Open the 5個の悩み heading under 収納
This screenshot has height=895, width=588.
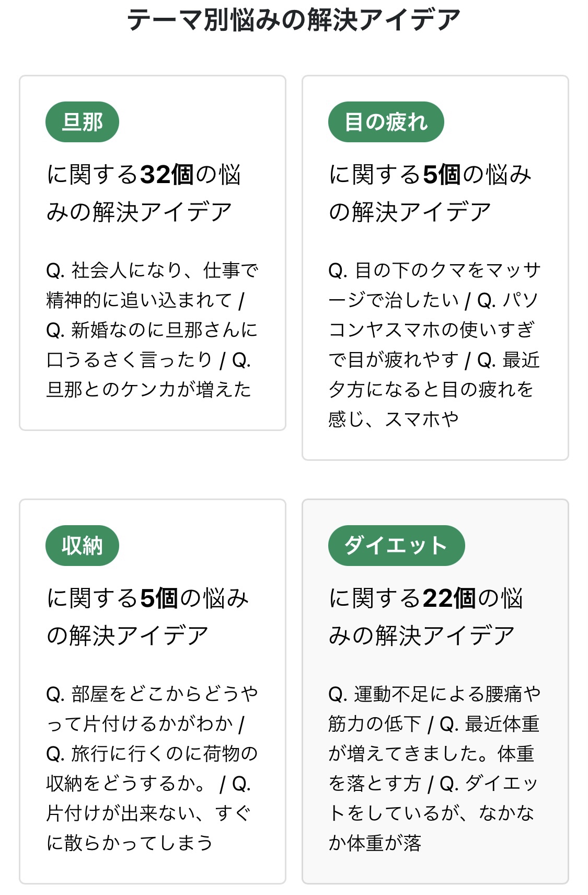point(147,617)
